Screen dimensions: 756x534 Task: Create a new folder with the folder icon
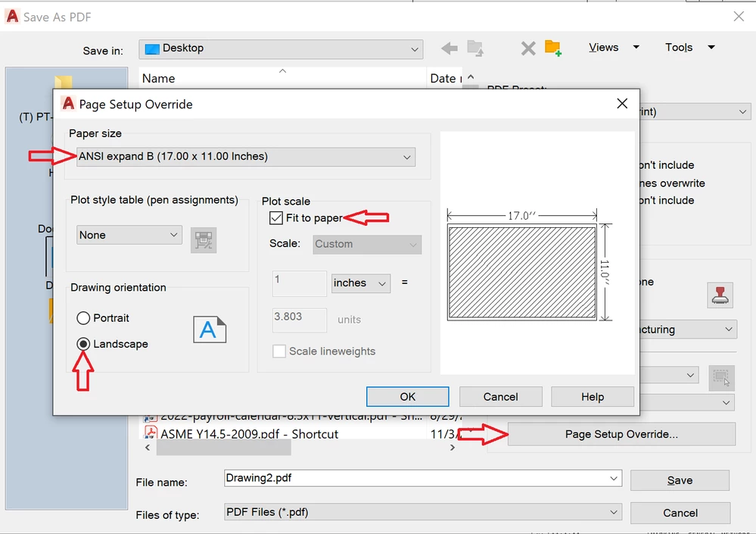click(553, 47)
